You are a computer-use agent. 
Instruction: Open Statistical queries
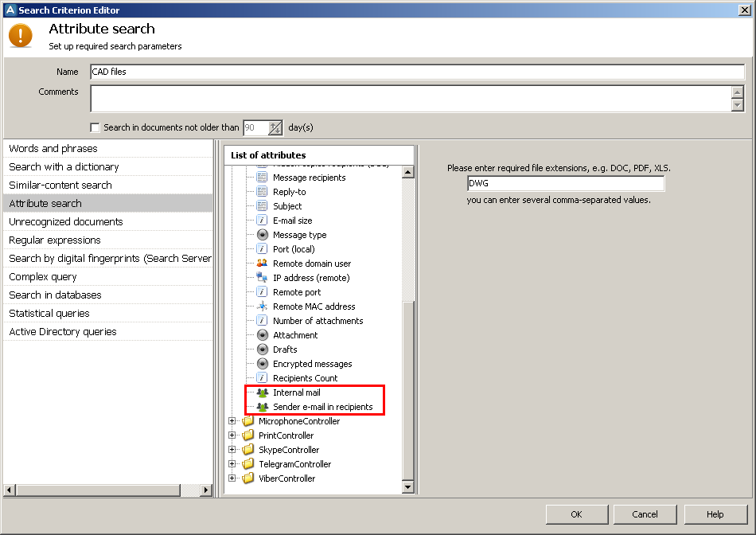point(108,314)
